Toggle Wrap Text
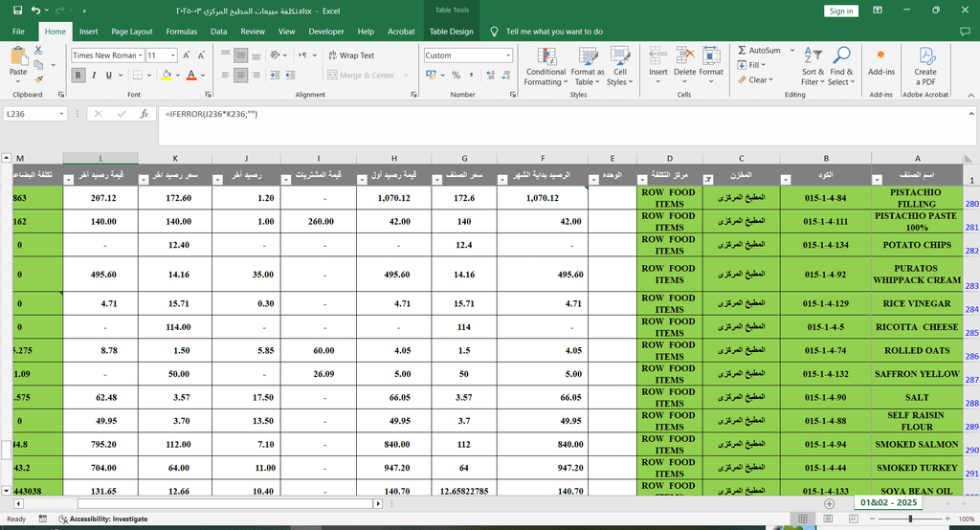Viewport: 980px width, 530px height. click(x=351, y=55)
